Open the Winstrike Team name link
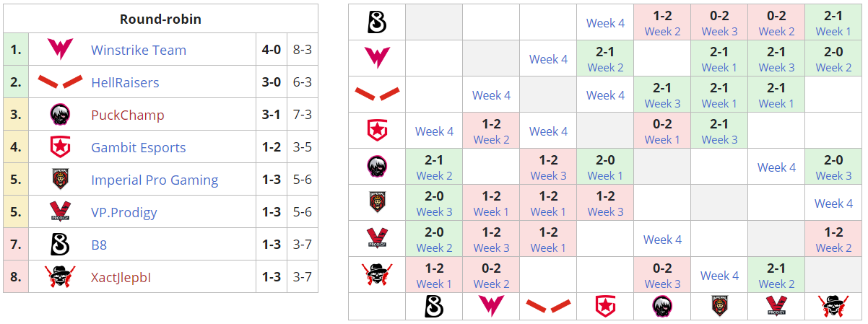Screen dimensions: 868x324 139,51
